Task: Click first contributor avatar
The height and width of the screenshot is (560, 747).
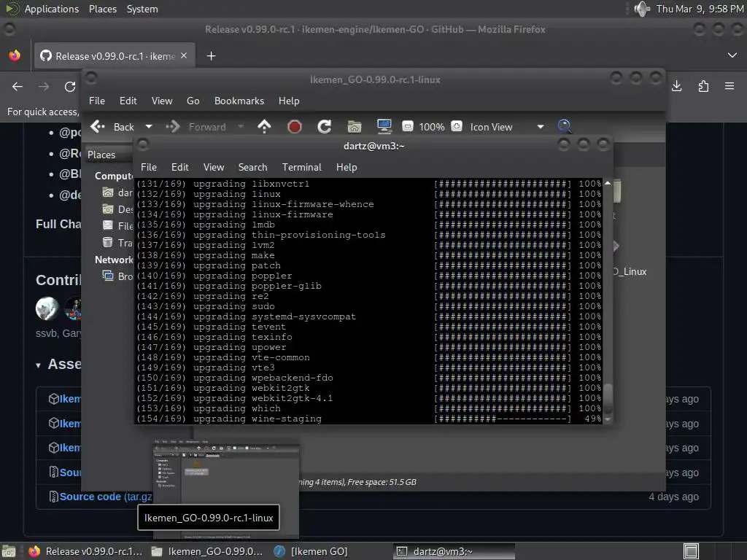Action: (47, 308)
